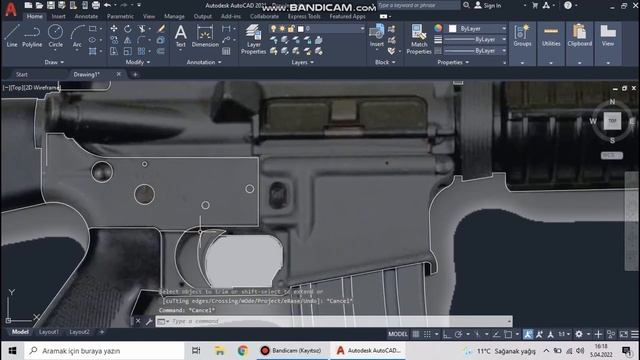640x360 pixels.
Task: Open the ByLayer color dropdown
Action: coord(478,29)
